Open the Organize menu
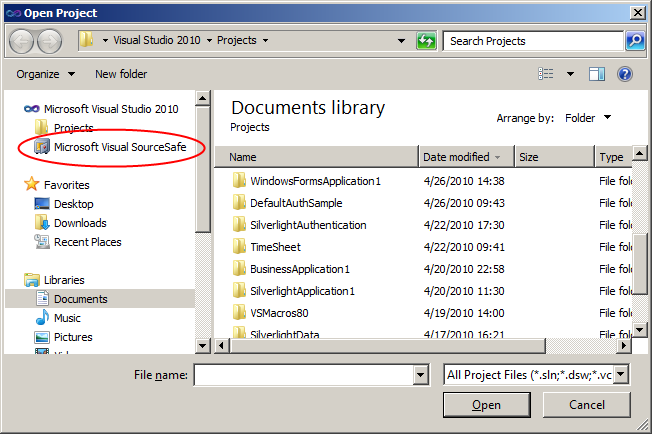Screen dimensions: 652x434 (45, 74)
